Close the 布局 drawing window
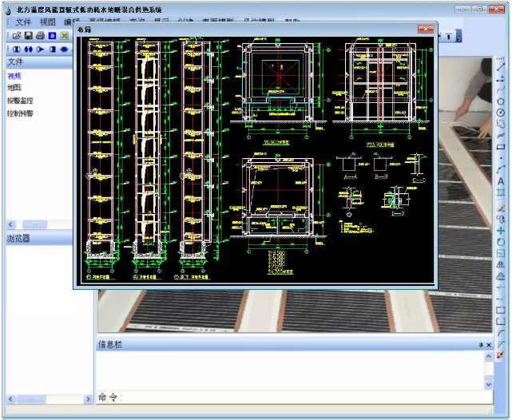The height and width of the screenshot is (420, 512). pos(426,29)
